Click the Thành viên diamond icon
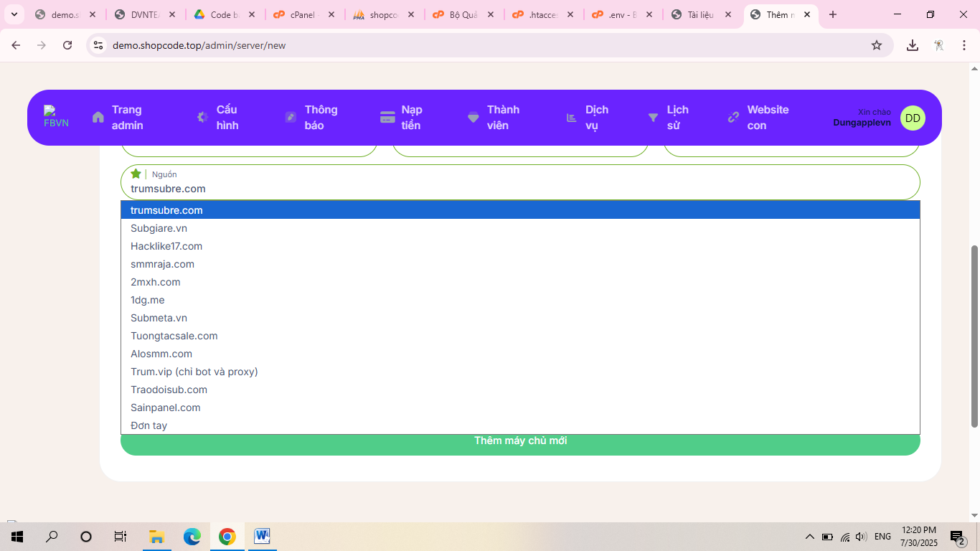 [x=473, y=118]
